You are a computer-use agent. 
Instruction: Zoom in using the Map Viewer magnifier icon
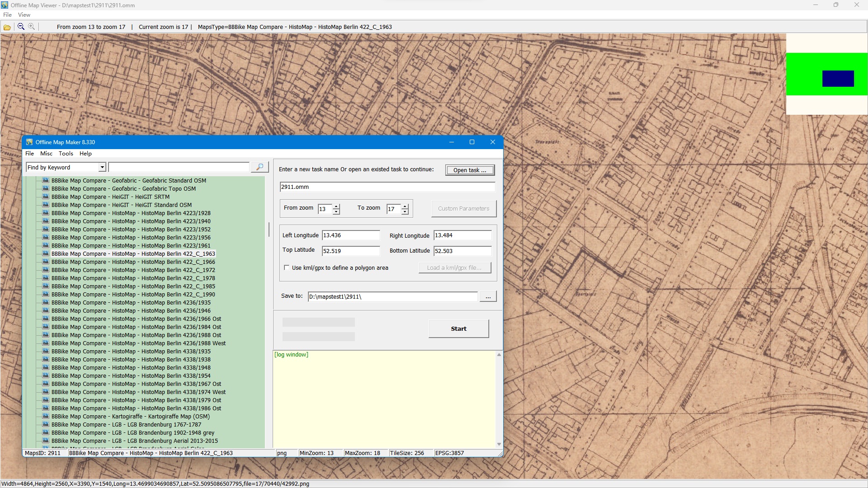point(32,27)
